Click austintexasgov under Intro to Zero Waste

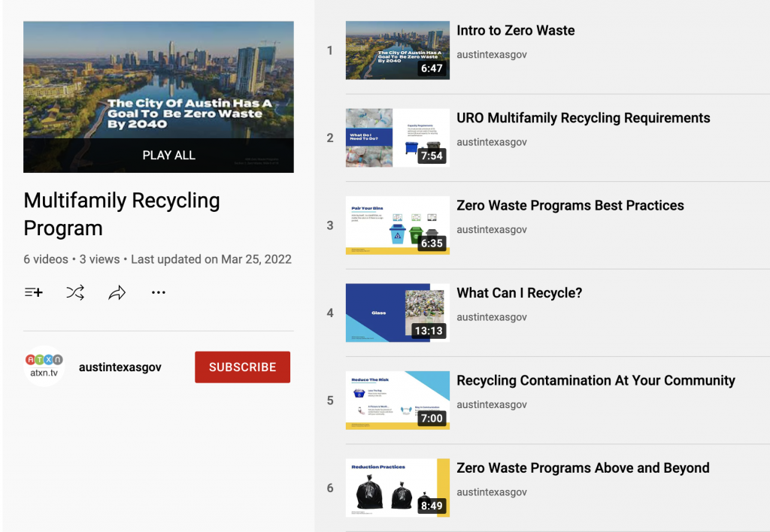[x=492, y=54]
